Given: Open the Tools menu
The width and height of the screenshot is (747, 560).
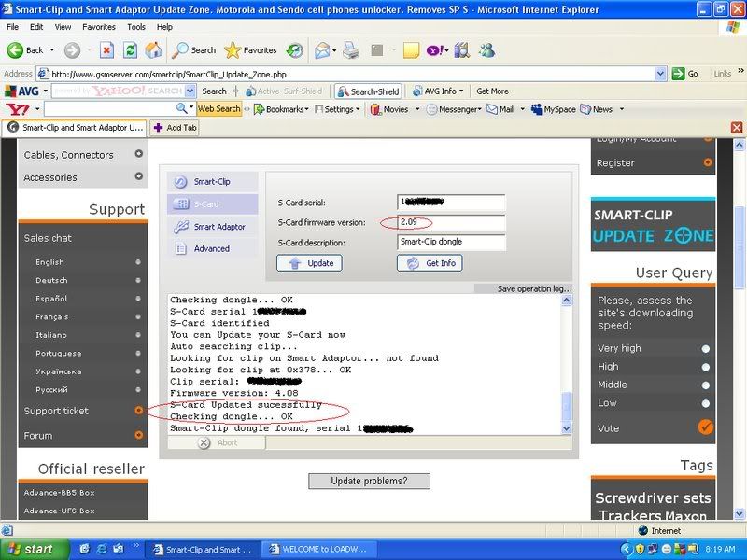Looking at the screenshot, I should click(x=135, y=27).
